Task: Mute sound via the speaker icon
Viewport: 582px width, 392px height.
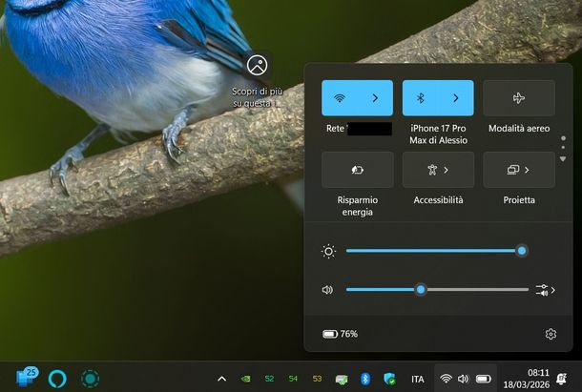Action: point(327,290)
